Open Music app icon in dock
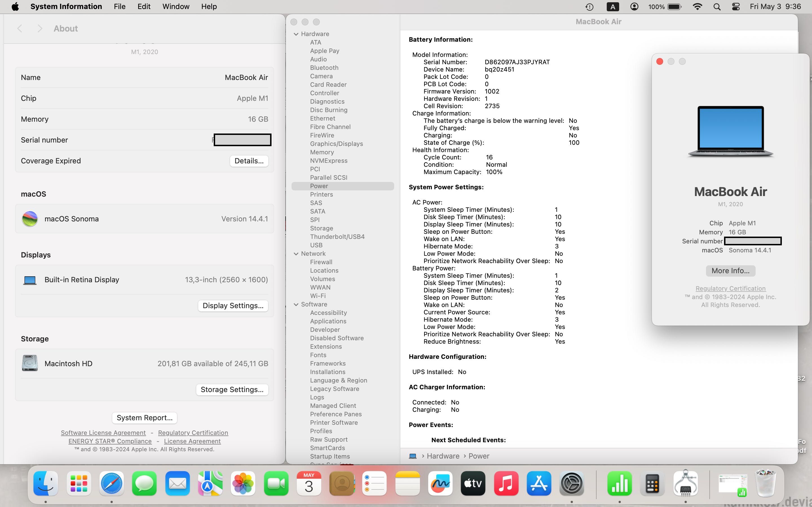 [x=506, y=484]
